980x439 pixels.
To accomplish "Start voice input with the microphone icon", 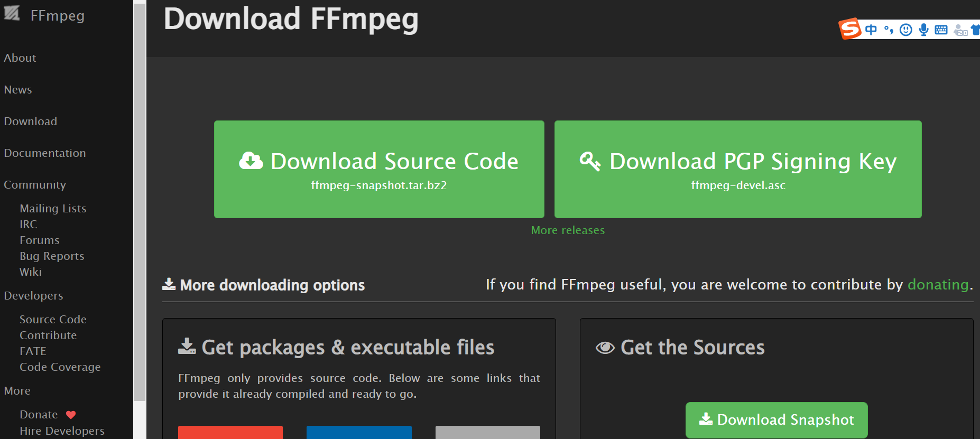I will [x=923, y=30].
